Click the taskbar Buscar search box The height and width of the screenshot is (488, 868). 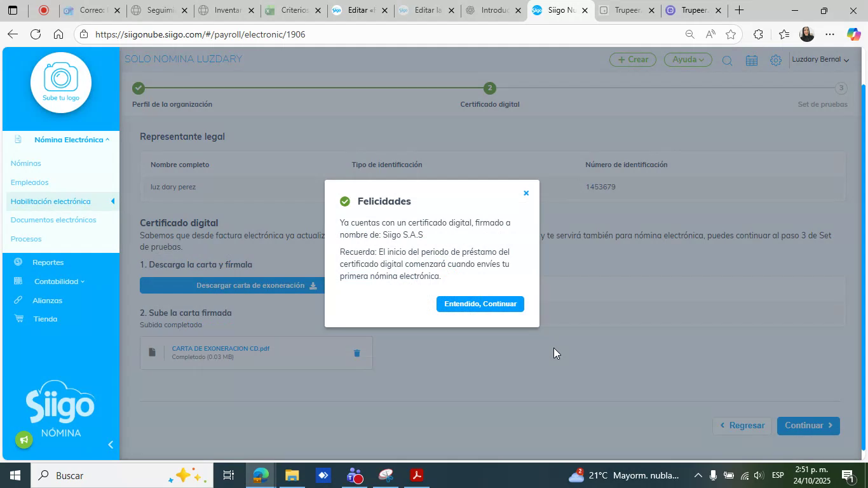pyautogui.click(x=121, y=475)
